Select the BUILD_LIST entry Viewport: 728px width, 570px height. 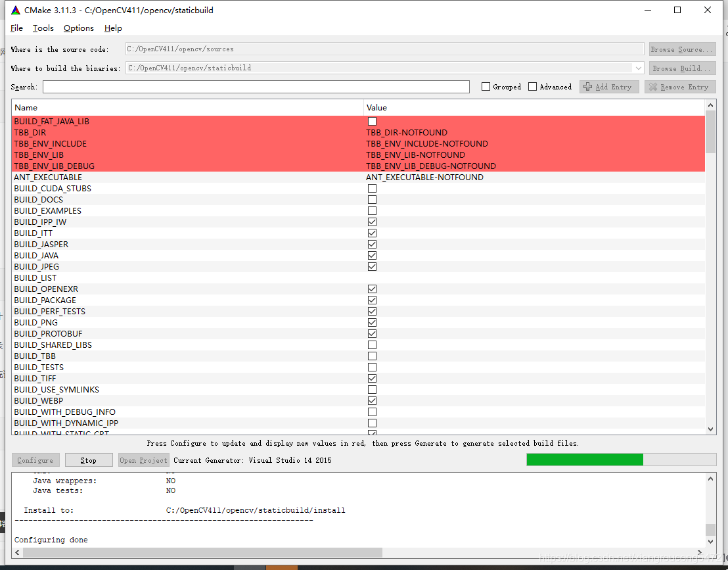click(35, 278)
